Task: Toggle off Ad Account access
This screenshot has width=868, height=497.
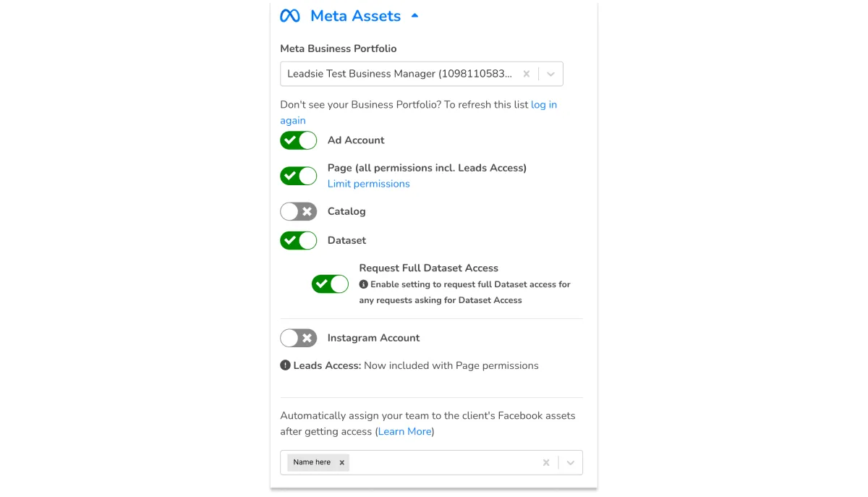Action: pos(299,140)
